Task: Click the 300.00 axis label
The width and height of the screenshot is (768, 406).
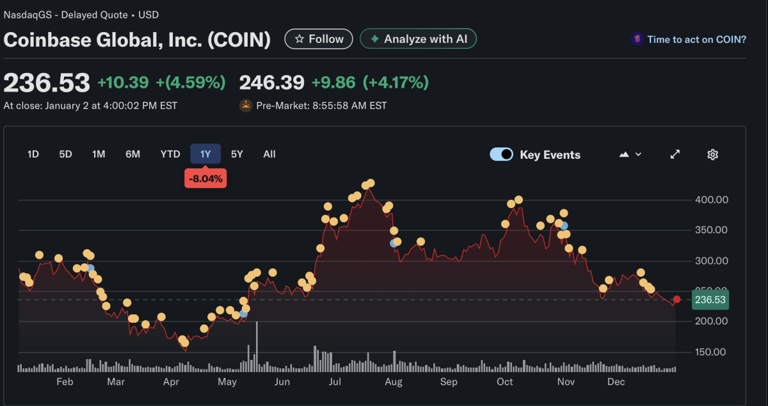Action: [x=712, y=261]
